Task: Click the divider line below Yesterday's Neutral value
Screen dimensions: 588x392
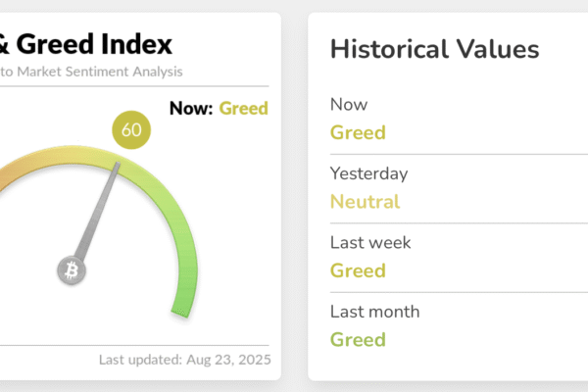Action: click(x=451, y=222)
